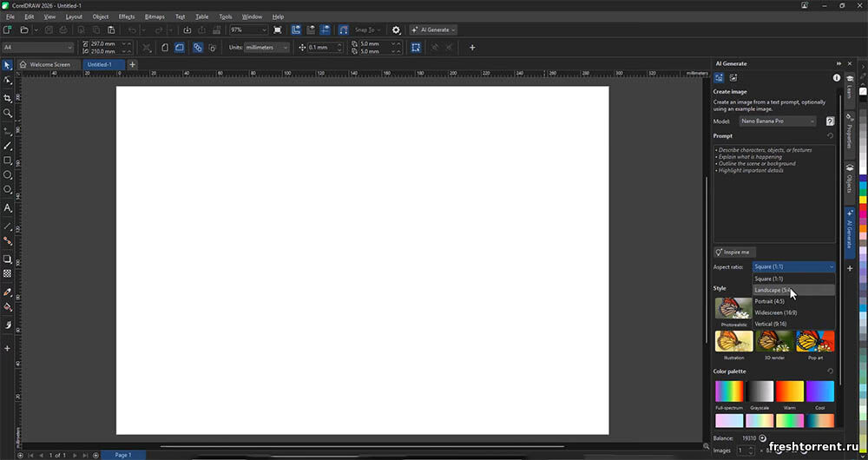Select the Rectangle tool
868x460 pixels.
[8, 161]
